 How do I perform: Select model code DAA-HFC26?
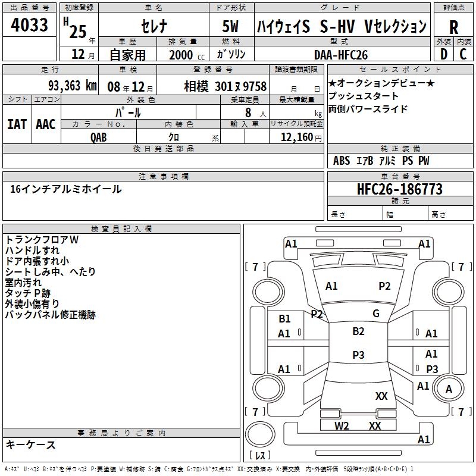point(341,55)
